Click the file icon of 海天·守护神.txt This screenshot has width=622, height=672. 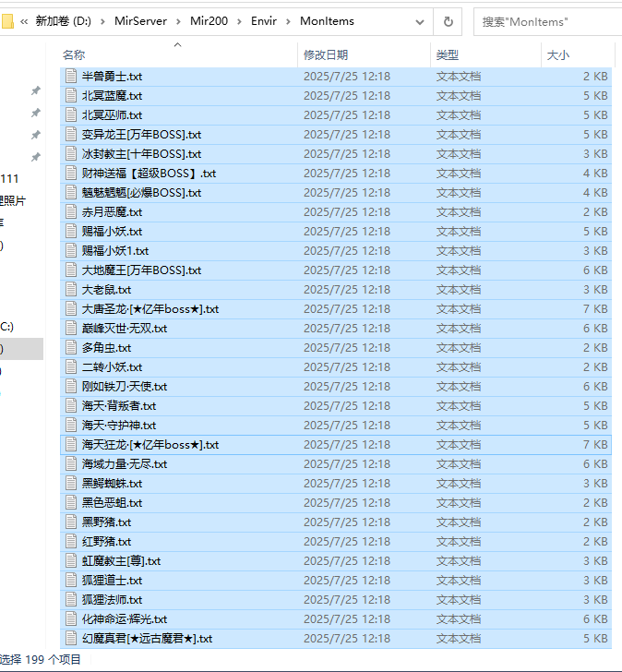[71, 426]
